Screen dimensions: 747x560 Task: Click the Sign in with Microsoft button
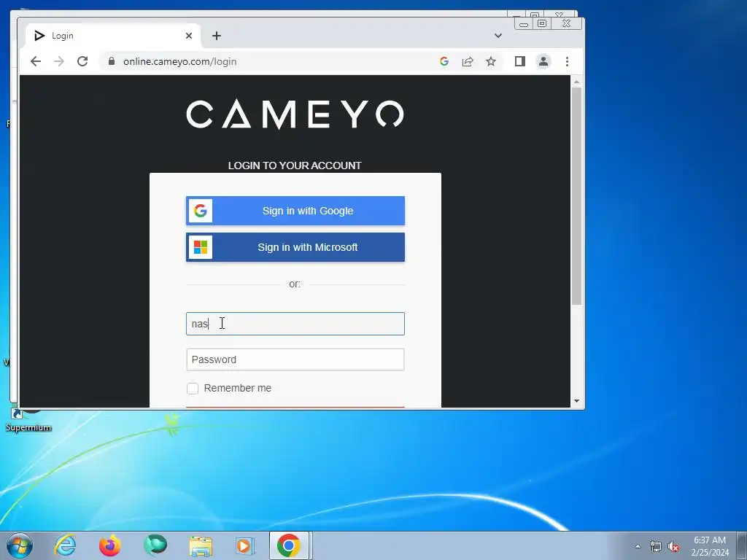click(x=295, y=247)
